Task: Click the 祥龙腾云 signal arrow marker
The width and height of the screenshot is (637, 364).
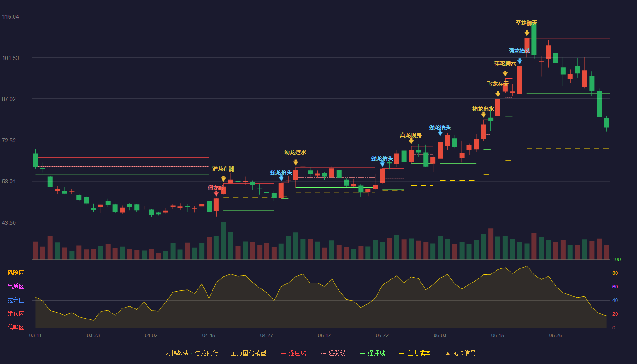Action: [x=505, y=73]
